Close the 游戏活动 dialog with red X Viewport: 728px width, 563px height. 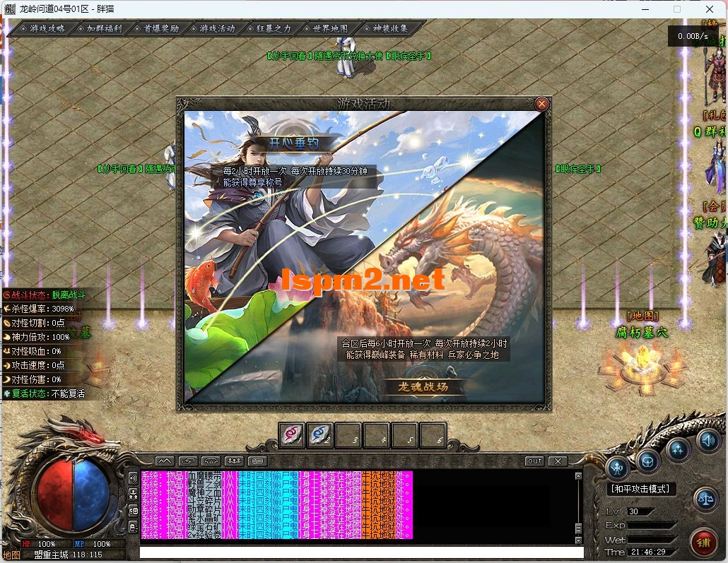click(x=541, y=104)
